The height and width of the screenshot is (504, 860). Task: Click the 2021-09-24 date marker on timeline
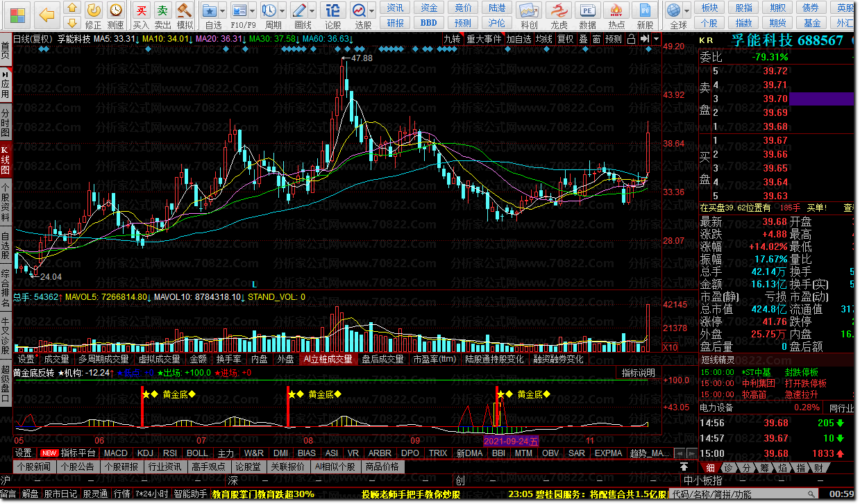(511, 441)
